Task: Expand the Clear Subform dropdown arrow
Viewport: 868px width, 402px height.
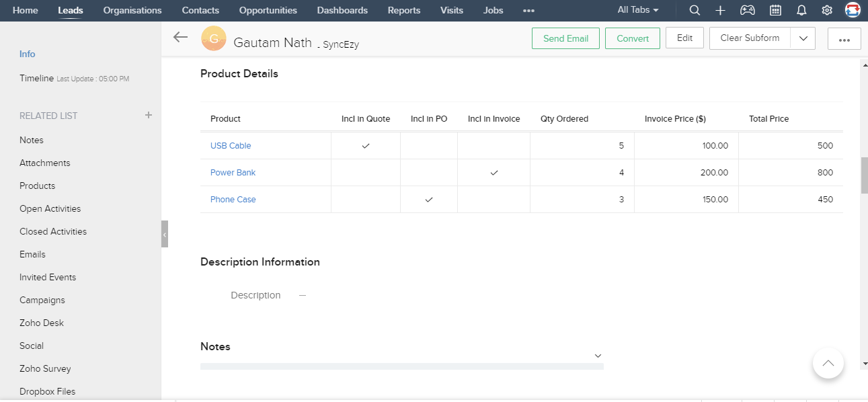Action: (803, 38)
